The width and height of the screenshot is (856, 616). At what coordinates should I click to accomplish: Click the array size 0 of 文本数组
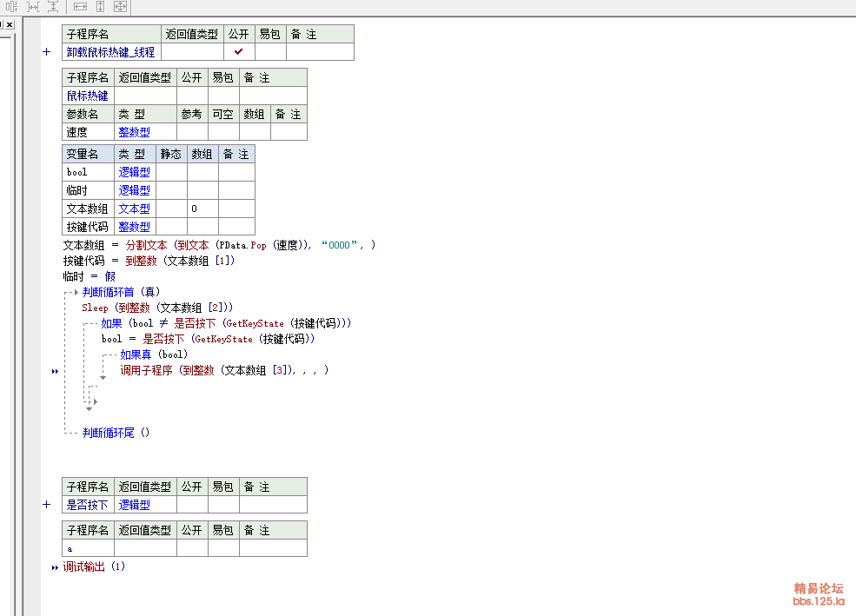[194, 209]
